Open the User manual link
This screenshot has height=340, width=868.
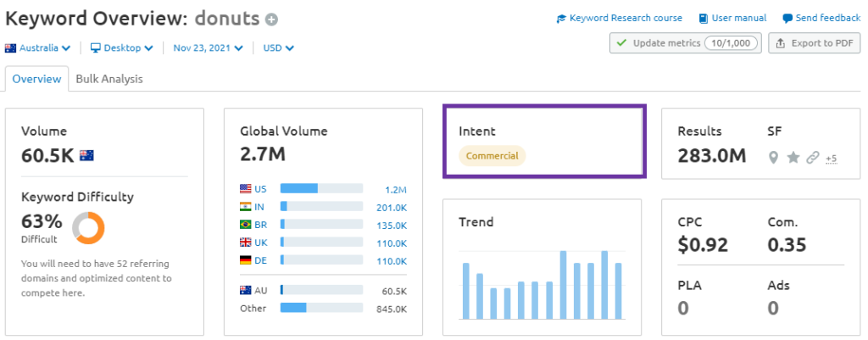732,18
